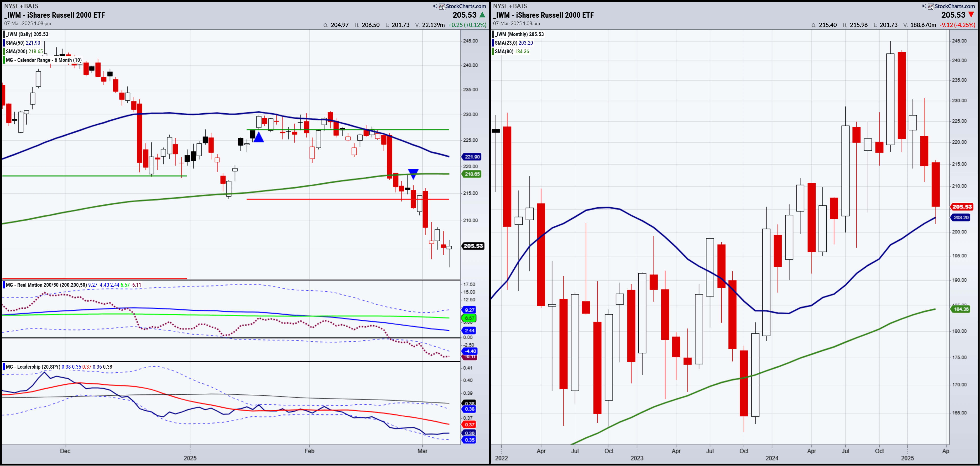Click the 203.20 blue monthly price tag

(961, 217)
